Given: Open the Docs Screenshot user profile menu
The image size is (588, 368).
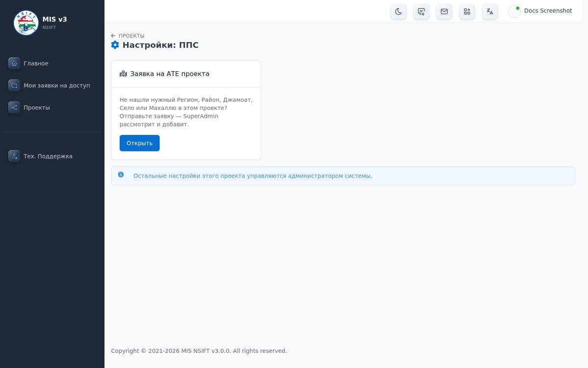Looking at the screenshot, I should [x=540, y=11].
